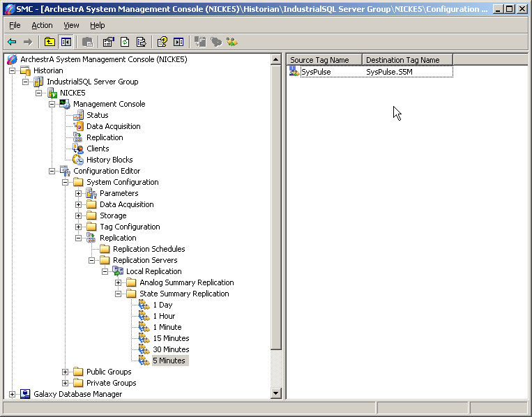The width and height of the screenshot is (532, 417).
Task: Select the 15 Minutes schedule node
Action: tap(171, 339)
